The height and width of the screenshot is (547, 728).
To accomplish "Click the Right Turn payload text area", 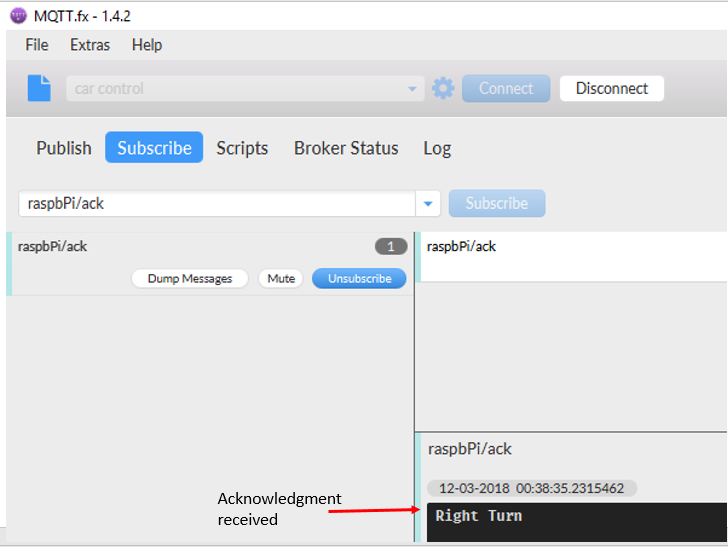I will point(577,522).
